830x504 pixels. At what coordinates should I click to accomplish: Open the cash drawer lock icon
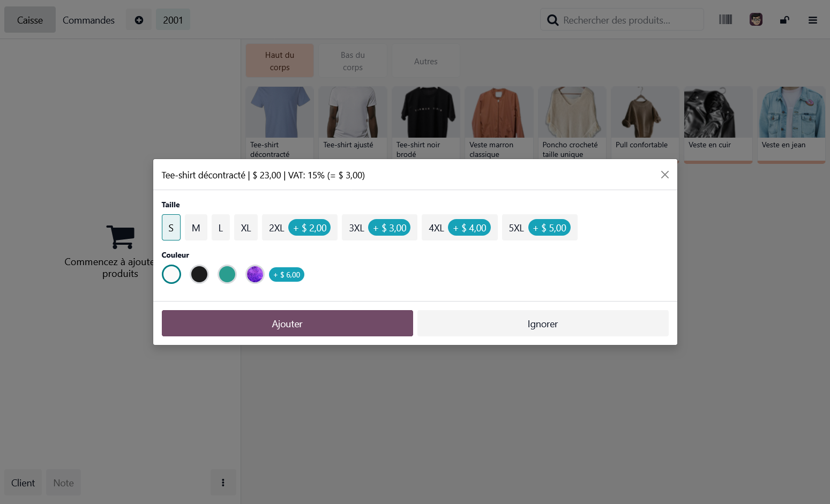pos(784,19)
